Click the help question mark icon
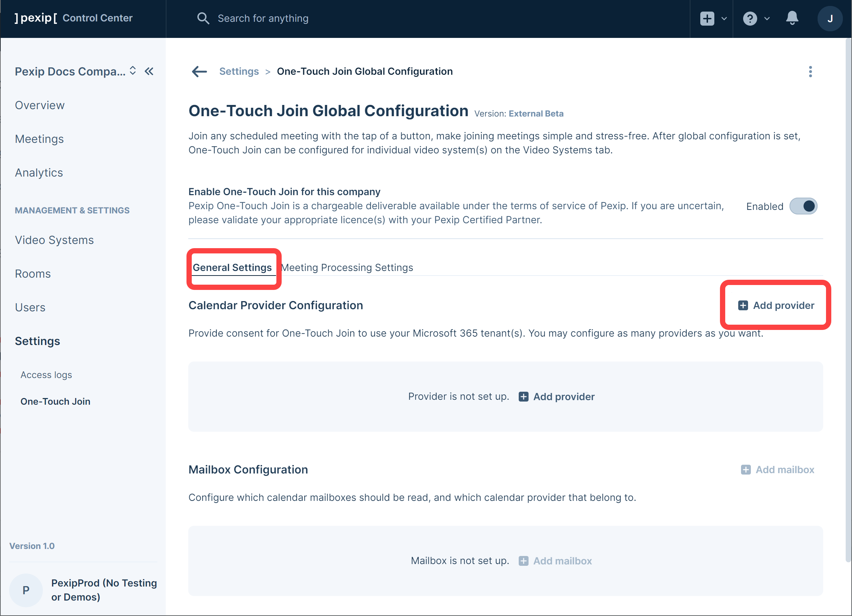Viewport: 852px width, 616px height. (749, 18)
